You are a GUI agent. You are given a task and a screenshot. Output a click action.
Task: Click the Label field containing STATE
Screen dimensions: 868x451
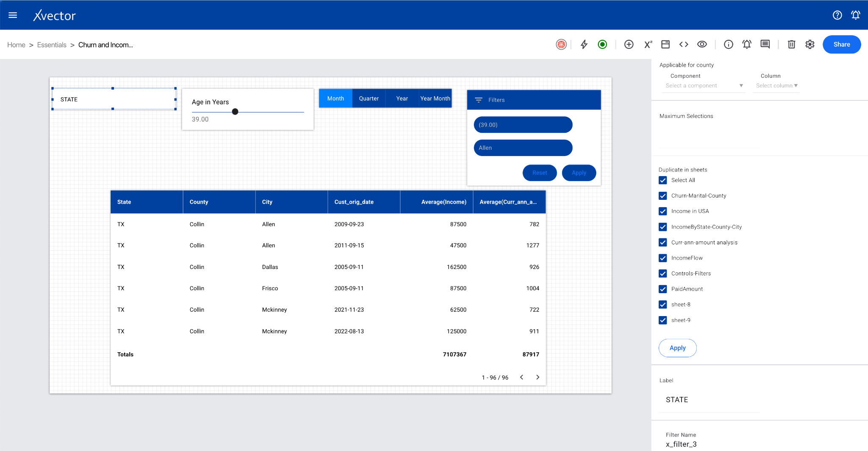(709, 400)
